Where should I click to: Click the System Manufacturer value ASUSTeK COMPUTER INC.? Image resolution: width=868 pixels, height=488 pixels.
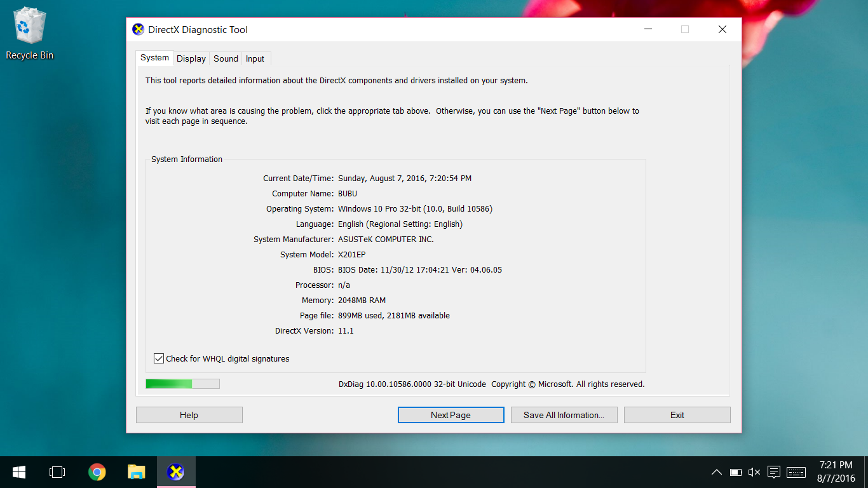point(386,240)
